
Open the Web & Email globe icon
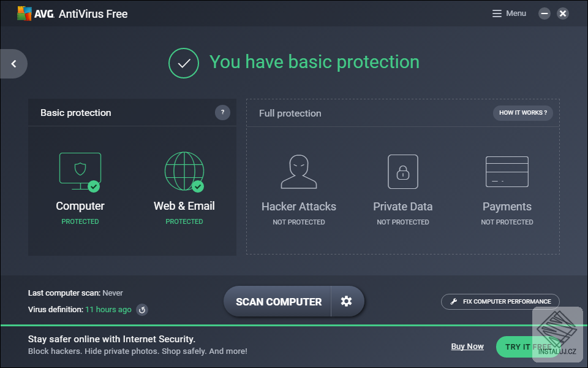coord(184,171)
